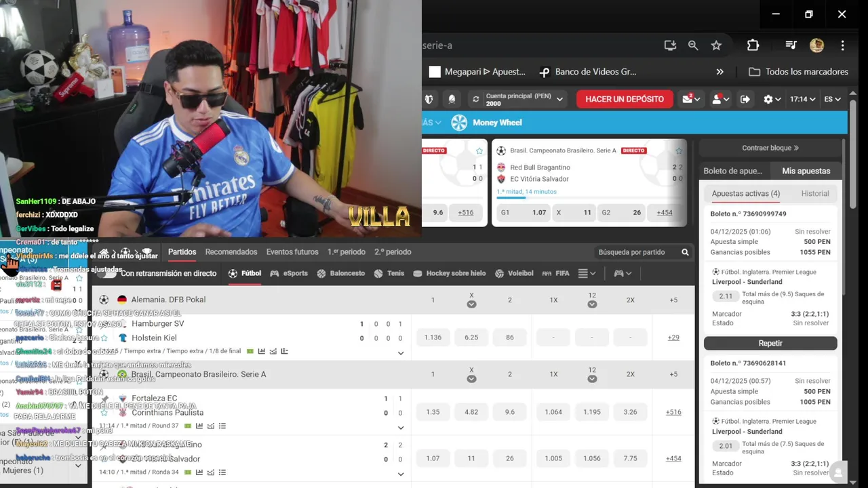Switch to Boleto de apuestas tab

732,171
